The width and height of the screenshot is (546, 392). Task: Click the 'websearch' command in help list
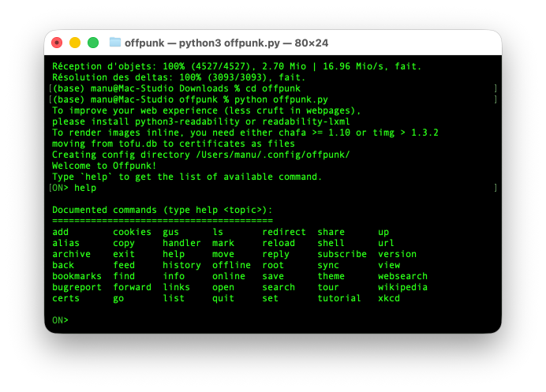pos(402,276)
